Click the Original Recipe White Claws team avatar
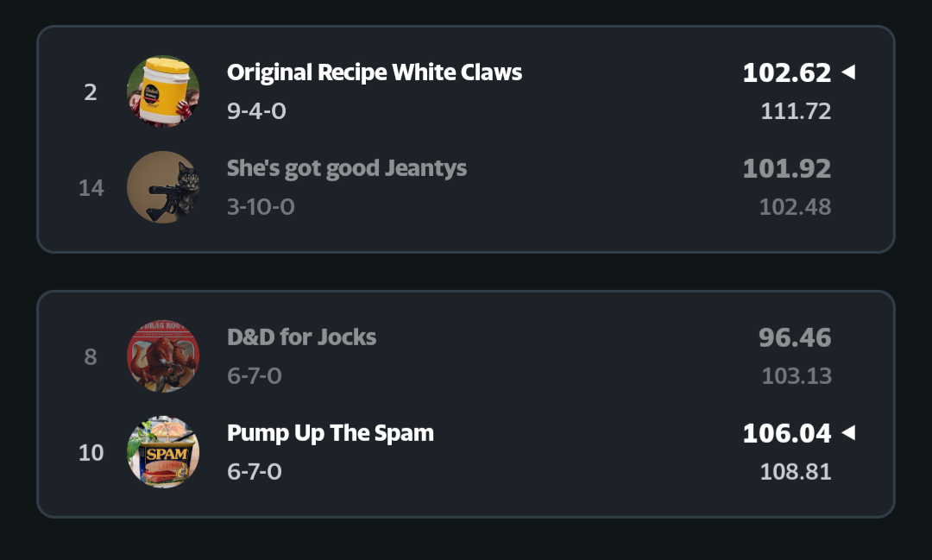This screenshot has height=560, width=932. 163,91
